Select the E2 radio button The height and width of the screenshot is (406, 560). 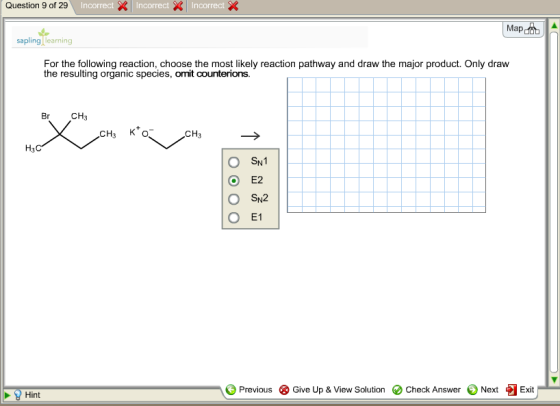pyautogui.click(x=234, y=181)
